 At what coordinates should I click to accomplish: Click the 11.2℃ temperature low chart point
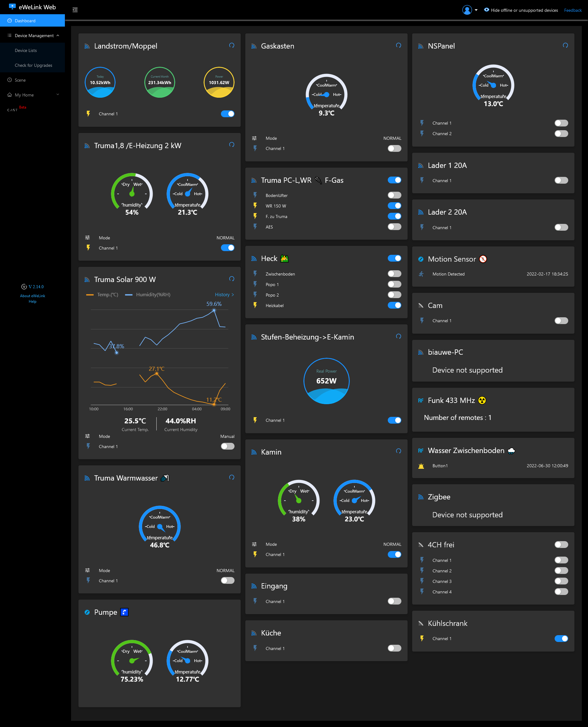coord(214,404)
